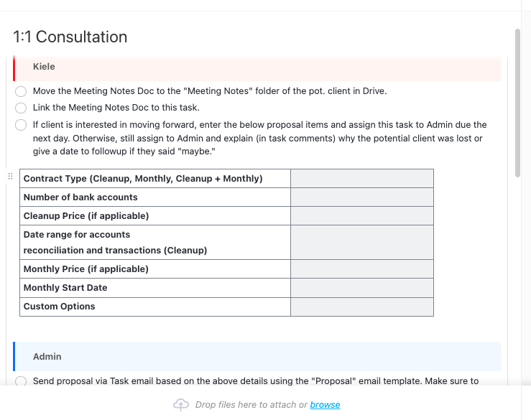Click the Kiele section banner
531x420 pixels.
(257, 68)
